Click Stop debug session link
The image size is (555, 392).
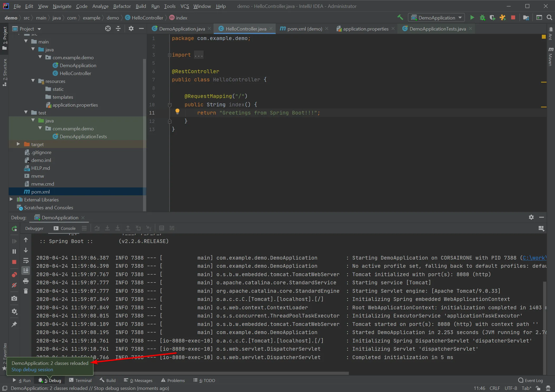click(32, 370)
